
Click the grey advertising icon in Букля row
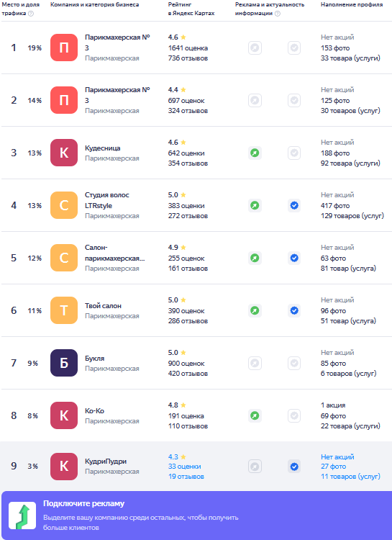pos(255,364)
